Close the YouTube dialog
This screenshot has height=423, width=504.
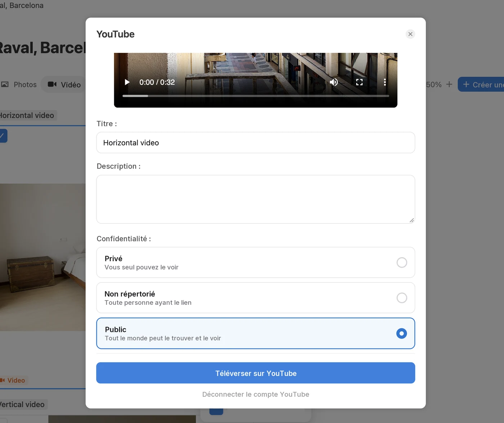pyautogui.click(x=410, y=34)
